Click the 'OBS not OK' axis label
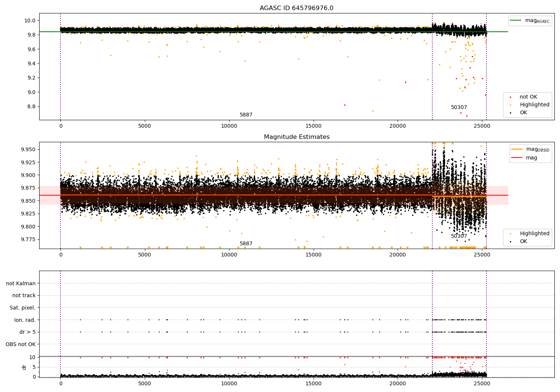This screenshot has width=560, height=392. click(x=21, y=344)
